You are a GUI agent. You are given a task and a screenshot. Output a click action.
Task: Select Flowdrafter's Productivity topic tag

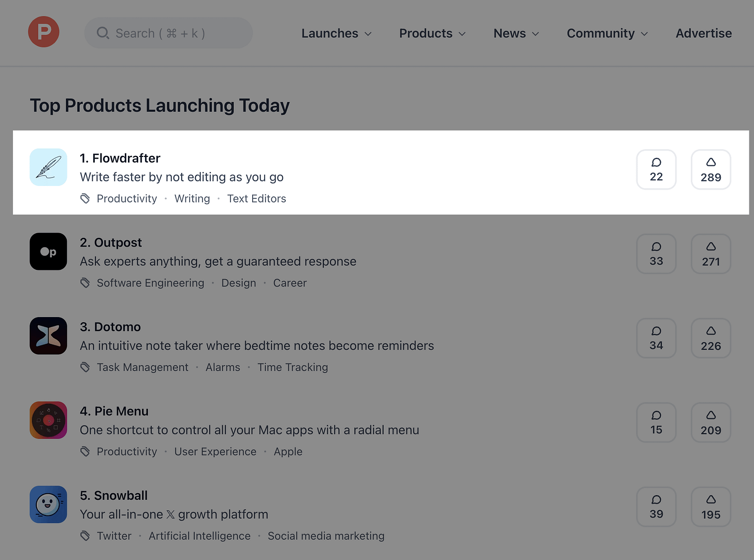click(127, 198)
